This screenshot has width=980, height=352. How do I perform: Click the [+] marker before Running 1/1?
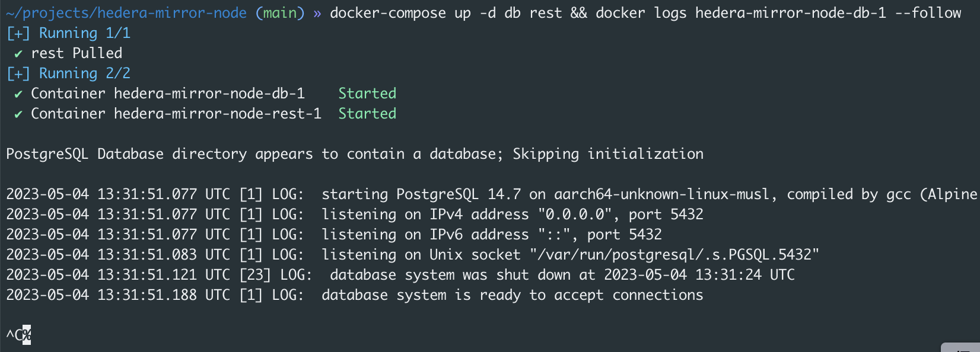click(18, 34)
